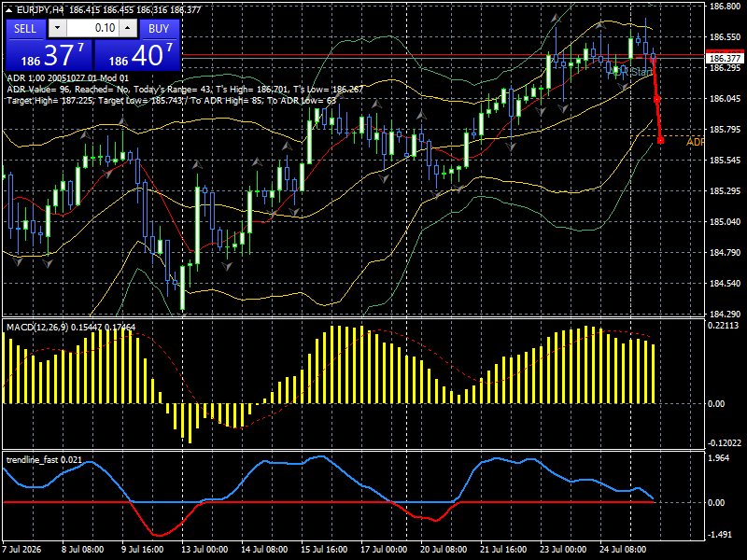Click the ADR 1,00 20051027 indicator label
Viewport: 747px width, 560px height.
point(67,77)
